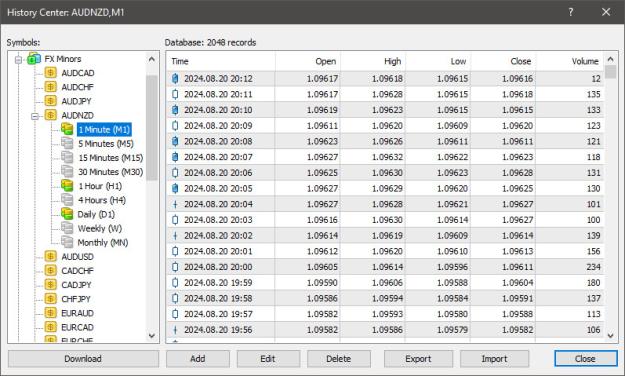Click the Edit button

click(268, 358)
